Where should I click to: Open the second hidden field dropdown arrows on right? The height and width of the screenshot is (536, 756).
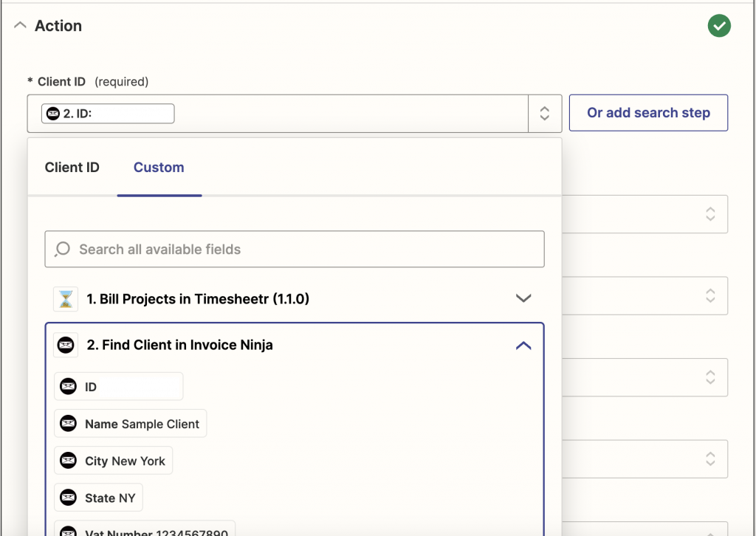point(710,295)
